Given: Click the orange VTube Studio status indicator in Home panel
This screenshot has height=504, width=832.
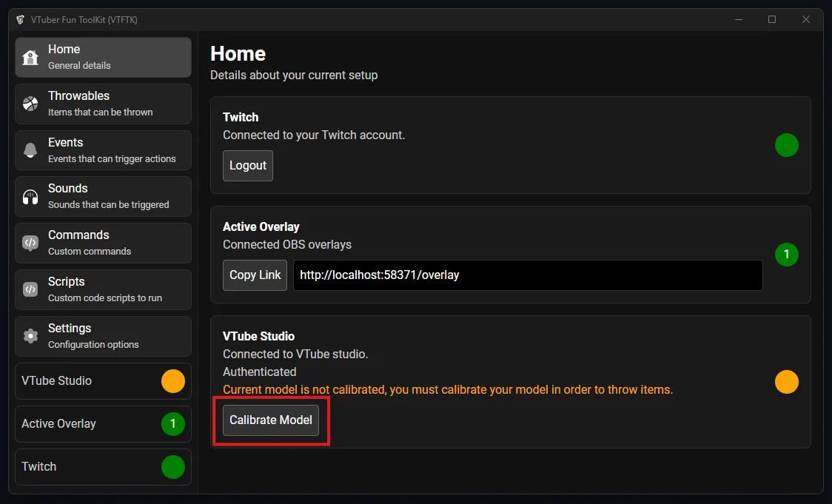Looking at the screenshot, I should click(x=786, y=382).
